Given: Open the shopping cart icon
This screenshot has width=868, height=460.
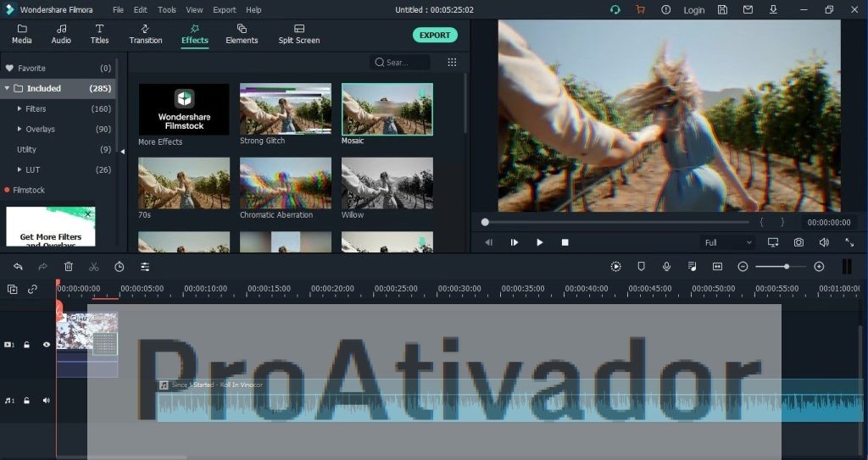Looking at the screenshot, I should (640, 9).
